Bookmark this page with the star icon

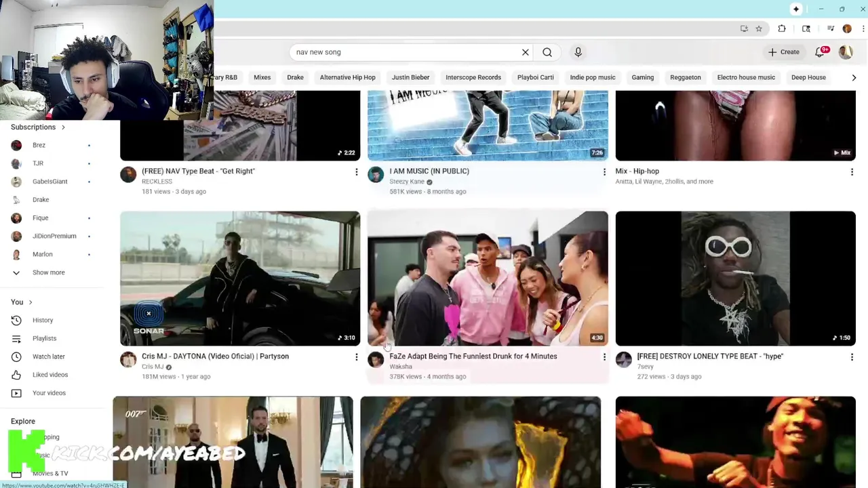coord(759,28)
